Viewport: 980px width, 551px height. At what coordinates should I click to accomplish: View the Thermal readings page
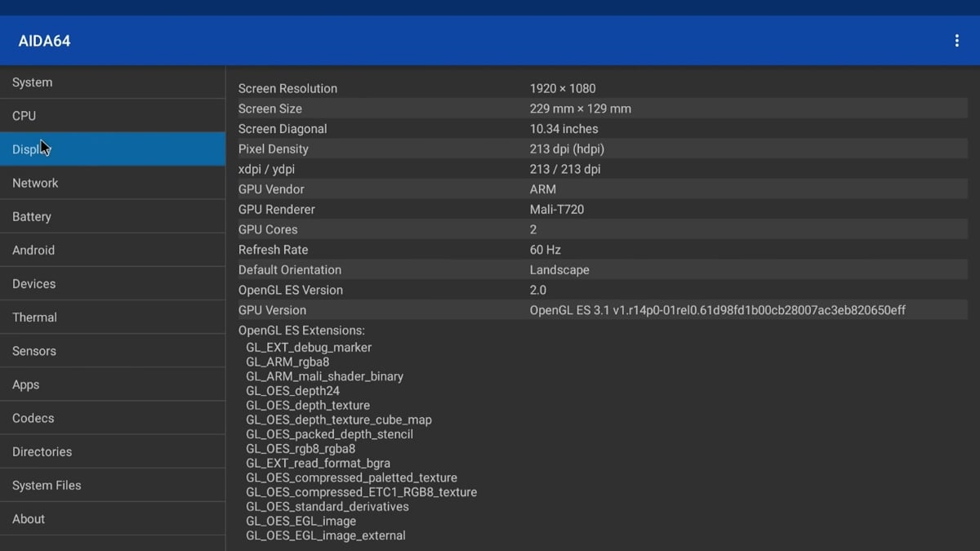(34, 317)
